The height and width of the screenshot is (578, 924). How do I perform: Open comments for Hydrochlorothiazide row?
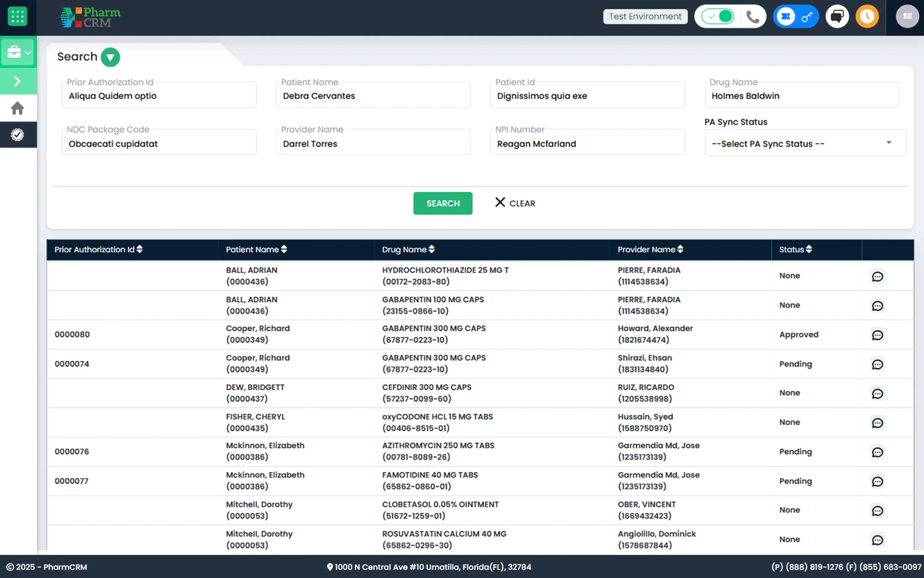877,276
